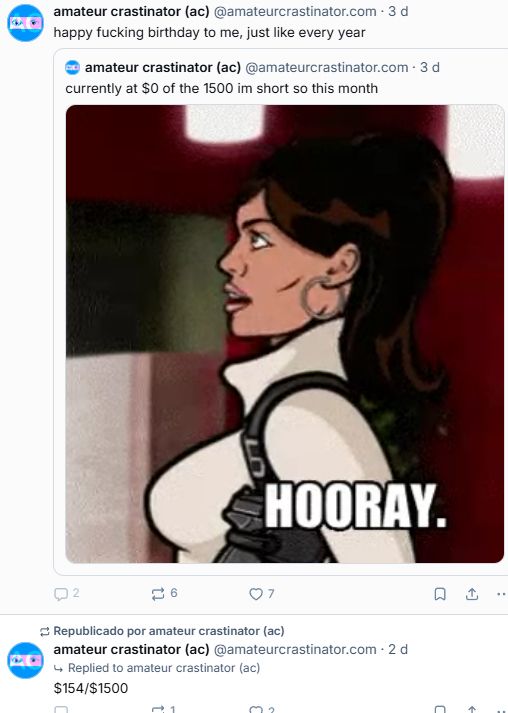The image size is (508, 713).
Task: Open the 3 d timestamp on the top post
Action: click(x=398, y=11)
